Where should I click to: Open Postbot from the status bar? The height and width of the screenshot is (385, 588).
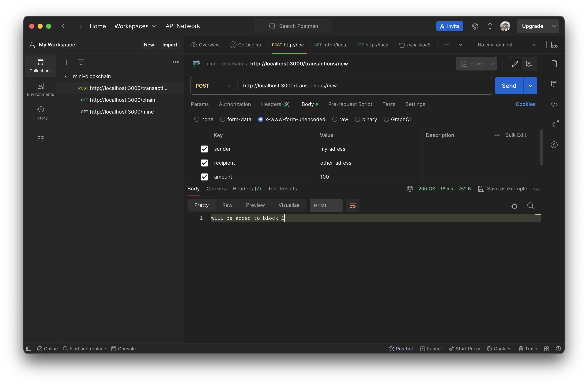401,348
